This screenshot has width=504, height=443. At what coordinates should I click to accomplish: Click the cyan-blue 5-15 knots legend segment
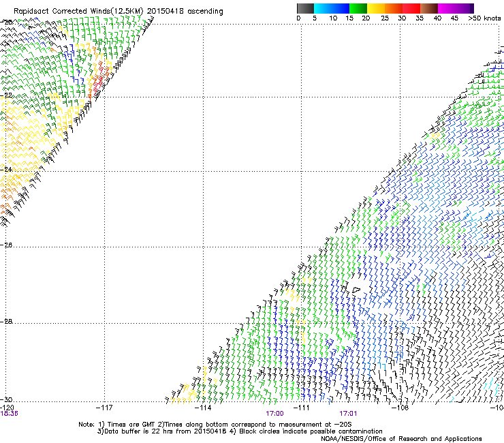point(332,8)
